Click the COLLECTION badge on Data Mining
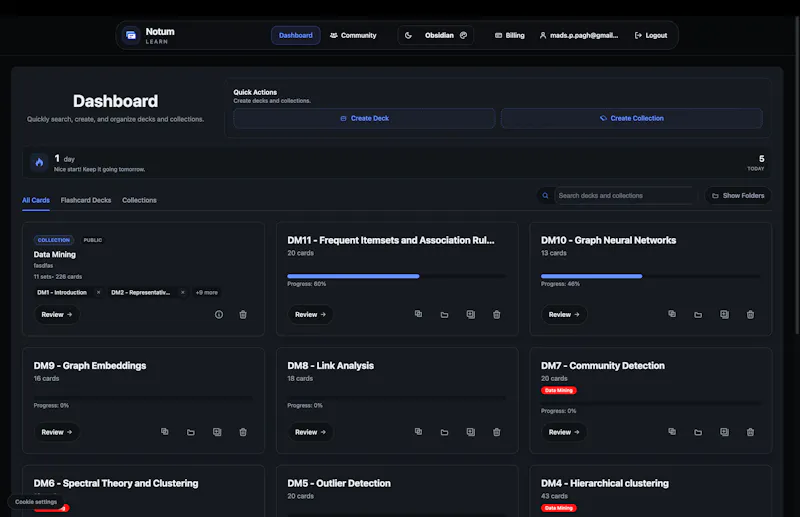 click(54, 240)
